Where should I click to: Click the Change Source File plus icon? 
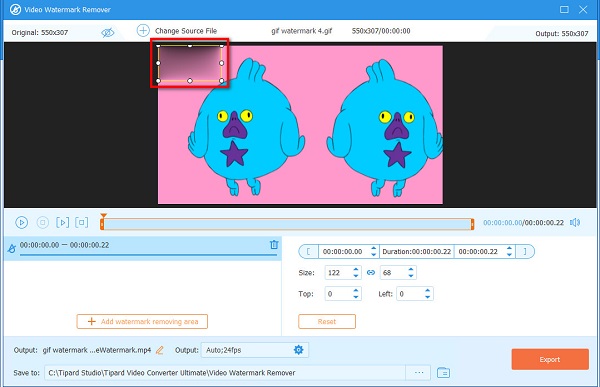point(143,31)
